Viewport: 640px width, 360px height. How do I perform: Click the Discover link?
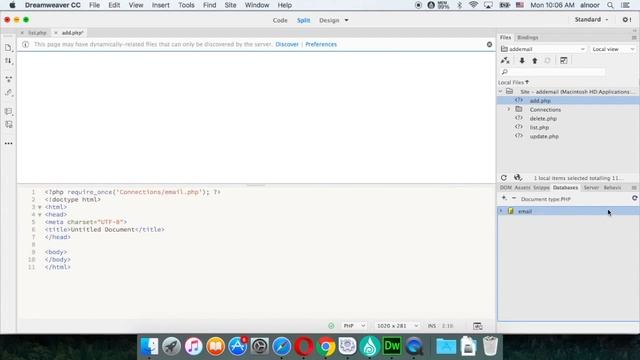tap(287, 44)
